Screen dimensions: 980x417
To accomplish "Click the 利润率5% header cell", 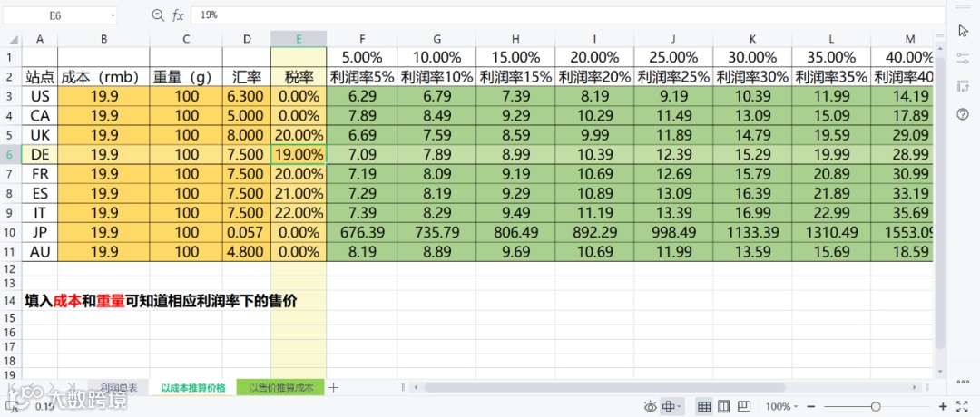I will tap(362, 77).
